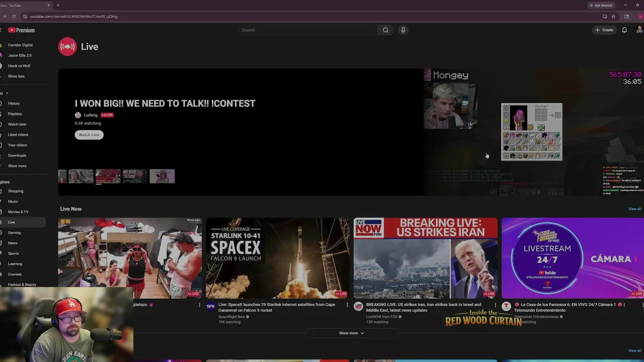Bookmark this page with the star icon
This screenshot has width=644, height=362.
click(613, 16)
